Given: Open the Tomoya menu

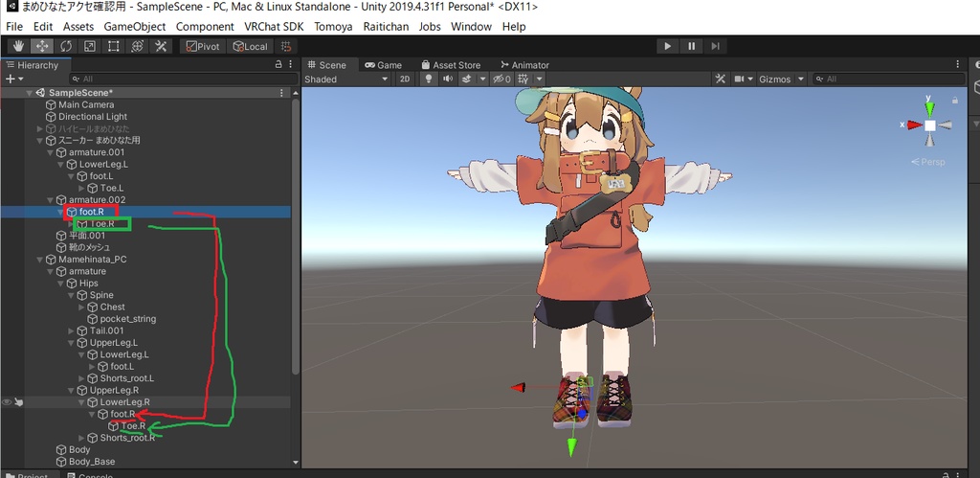Looking at the screenshot, I should [x=333, y=26].
